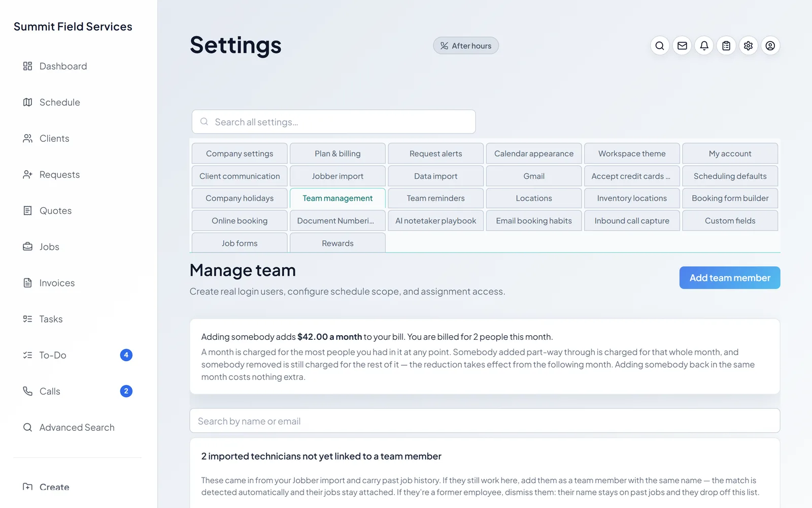The image size is (812, 508).
Task: Open the Inventory locations tab
Action: point(632,198)
